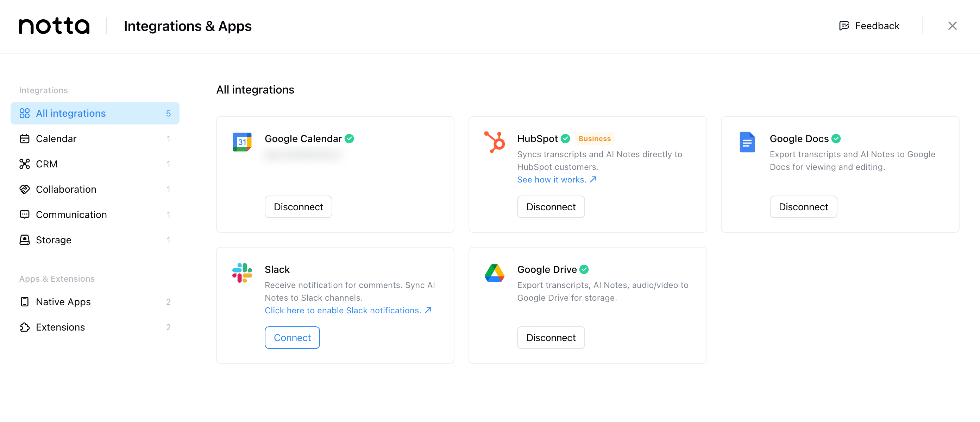Click the Calendar sidebar icon
The image size is (980, 422).
[x=24, y=139]
